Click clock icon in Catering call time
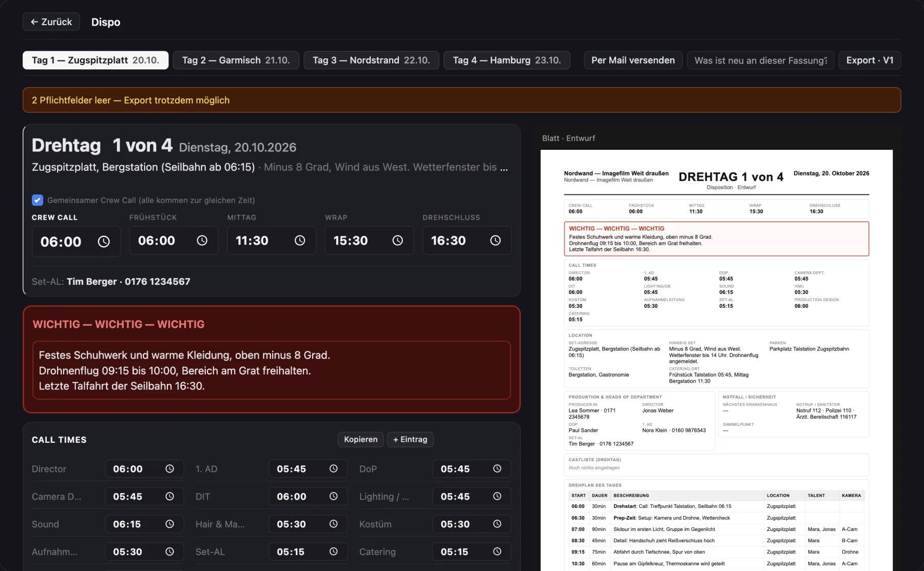 [x=497, y=552]
